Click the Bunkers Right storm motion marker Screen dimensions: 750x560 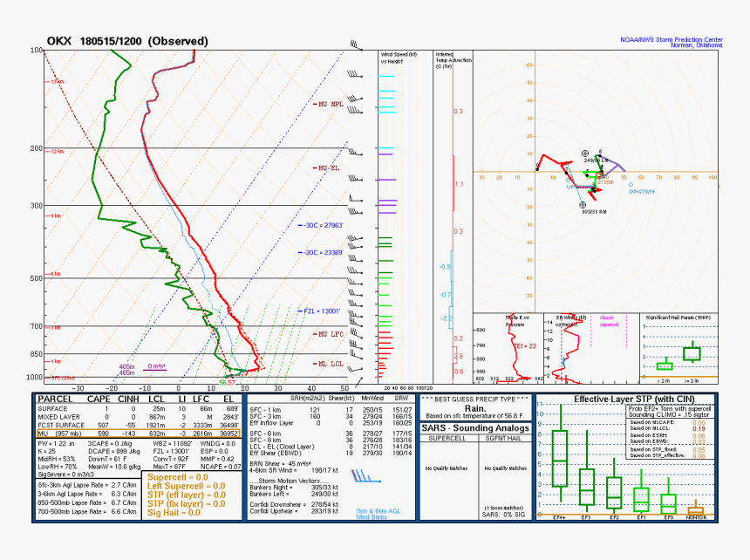(x=584, y=205)
